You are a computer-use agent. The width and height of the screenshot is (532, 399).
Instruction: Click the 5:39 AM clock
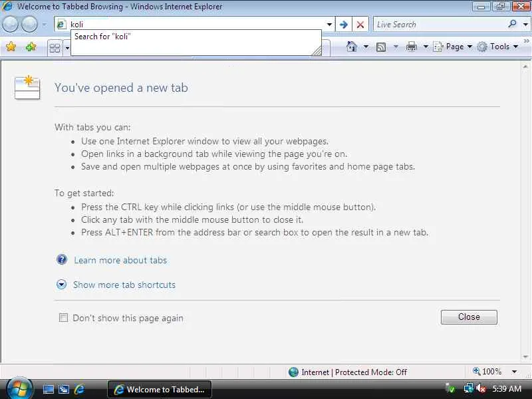point(507,389)
